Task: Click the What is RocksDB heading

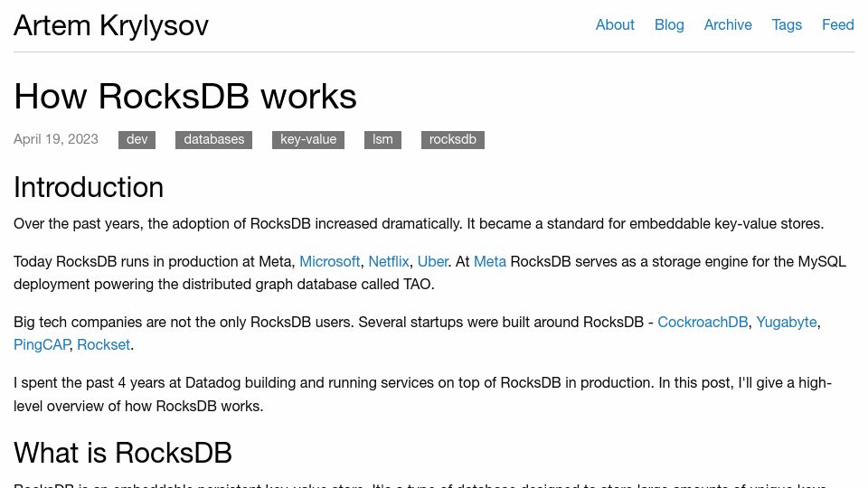Action: pos(123,453)
